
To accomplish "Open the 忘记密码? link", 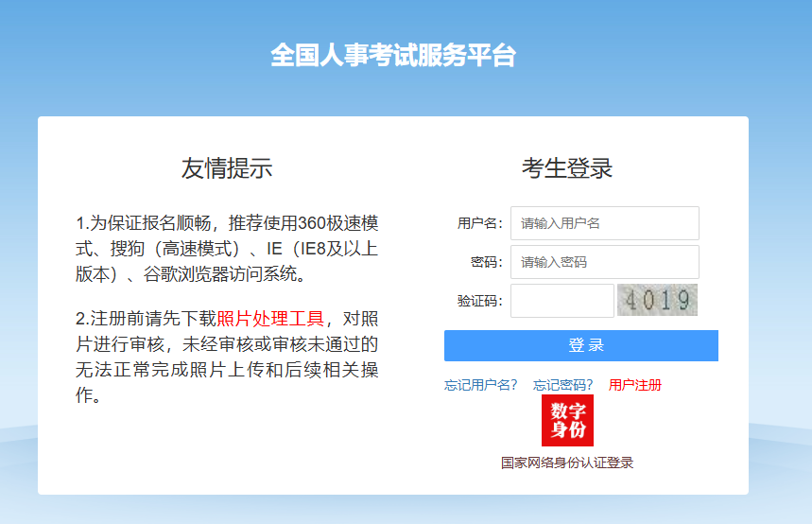I will 563,385.
